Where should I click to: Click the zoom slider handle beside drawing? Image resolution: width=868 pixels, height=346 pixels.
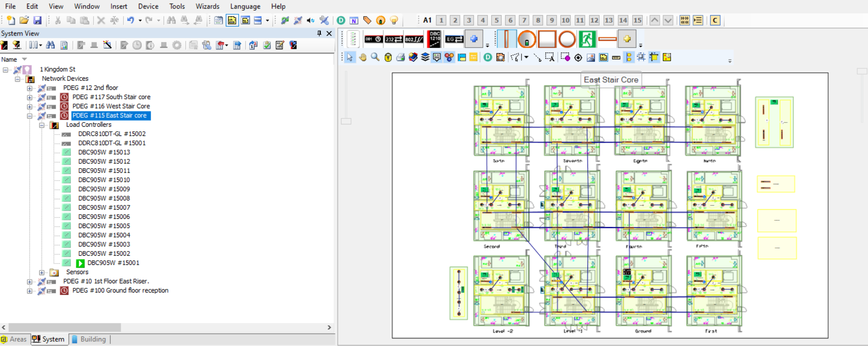click(x=346, y=121)
